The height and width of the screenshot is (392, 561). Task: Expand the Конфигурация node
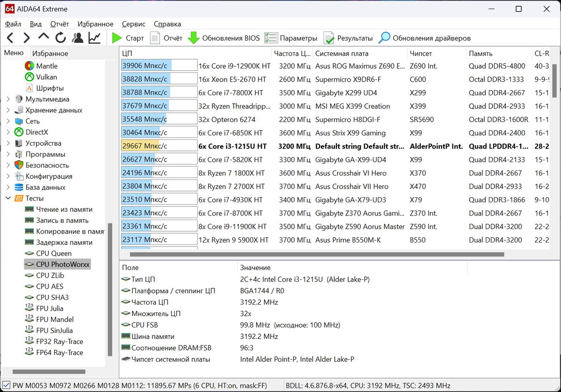[8, 176]
